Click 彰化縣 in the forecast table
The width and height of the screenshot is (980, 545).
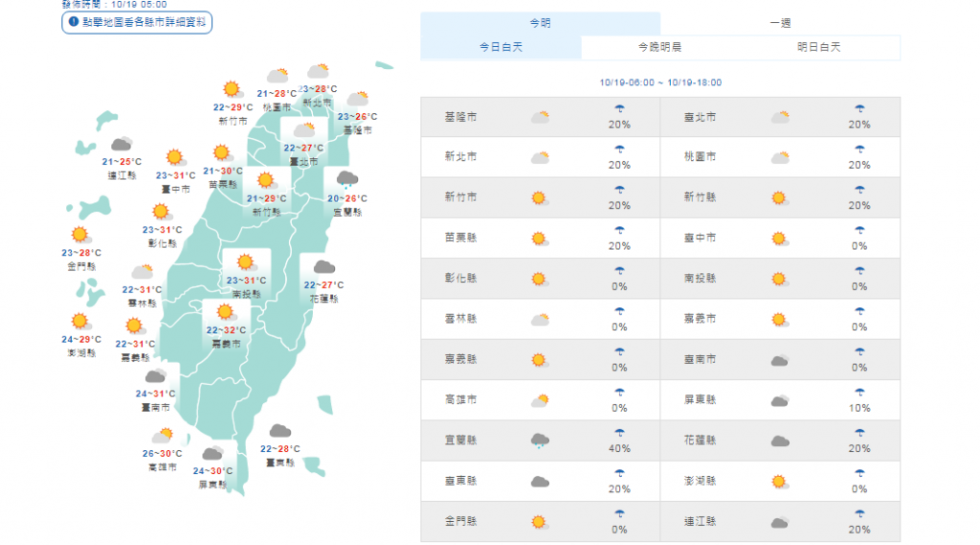pos(460,279)
